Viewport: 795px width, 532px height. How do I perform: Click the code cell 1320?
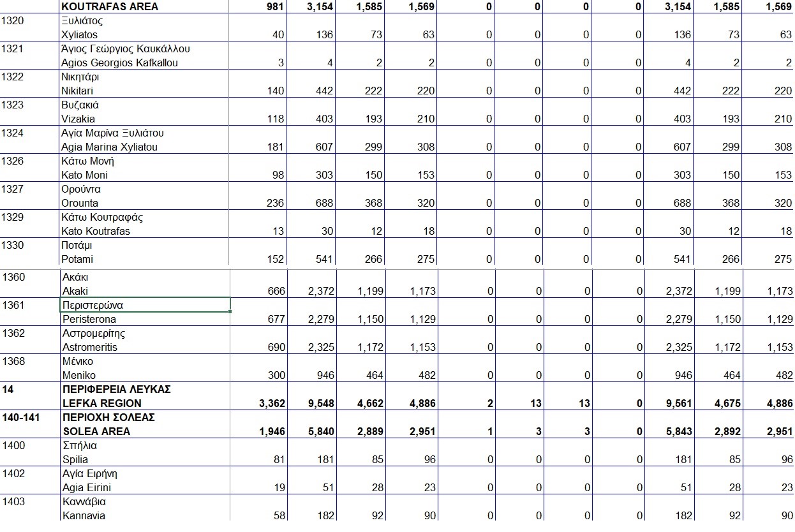pyautogui.click(x=13, y=20)
